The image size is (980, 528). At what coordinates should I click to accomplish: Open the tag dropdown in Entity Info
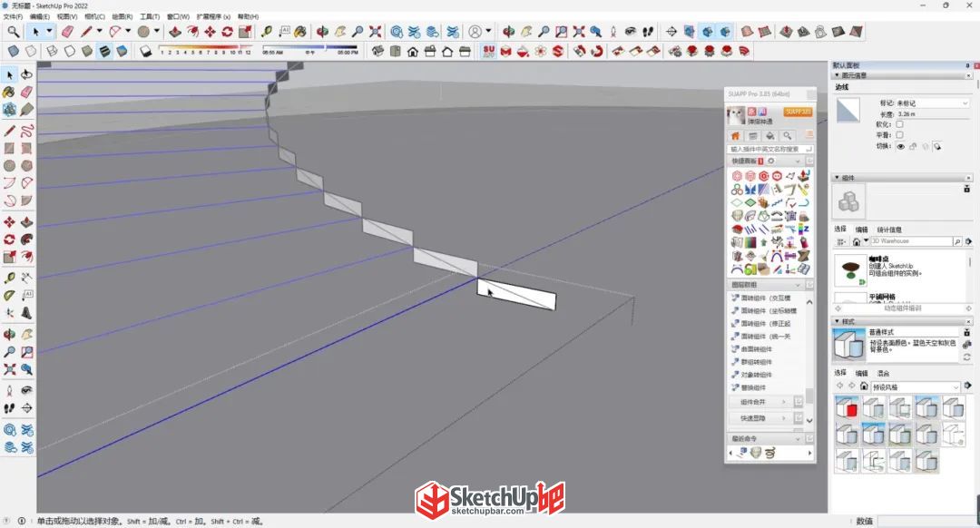(932, 103)
